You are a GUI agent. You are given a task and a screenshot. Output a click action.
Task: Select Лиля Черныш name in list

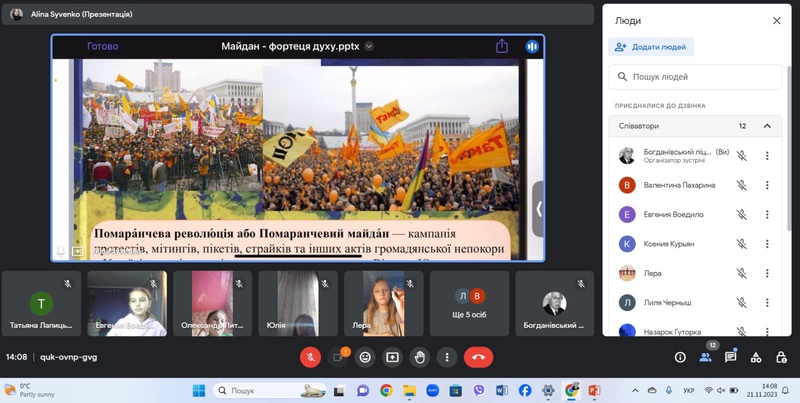click(x=667, y=303)
